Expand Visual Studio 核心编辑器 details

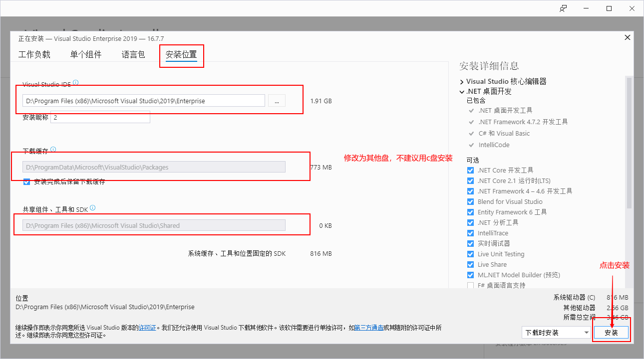[x=461, y=81]
